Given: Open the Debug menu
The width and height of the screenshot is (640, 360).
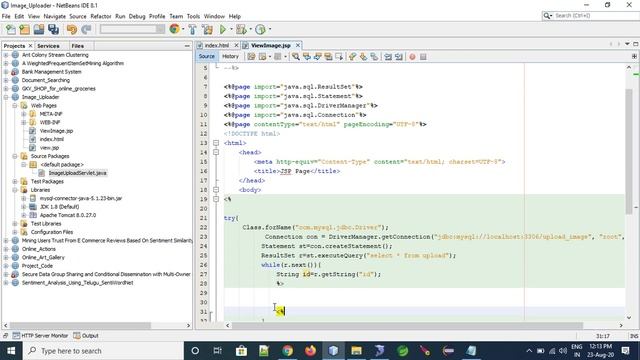Looking at the screenshot, I should tap(137, 16).
